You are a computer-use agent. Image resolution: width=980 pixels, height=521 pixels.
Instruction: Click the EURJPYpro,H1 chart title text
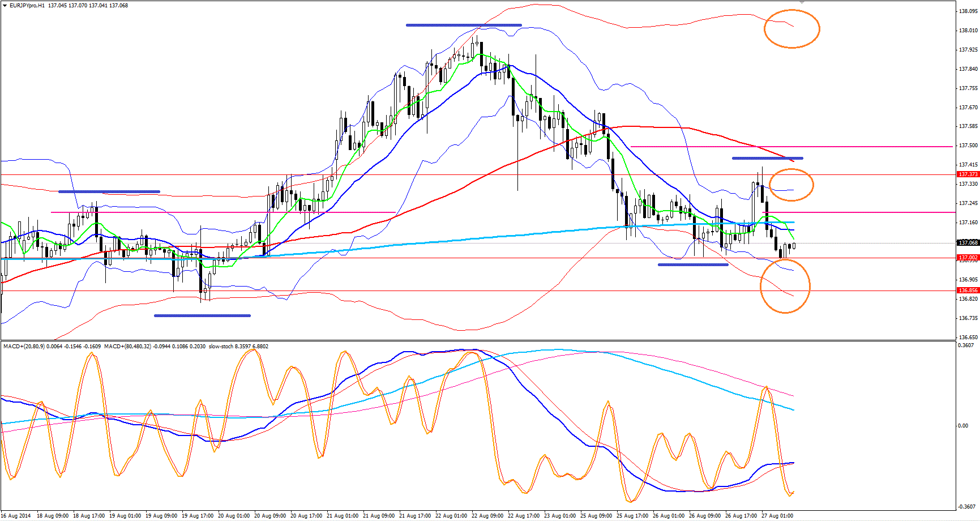27,6
